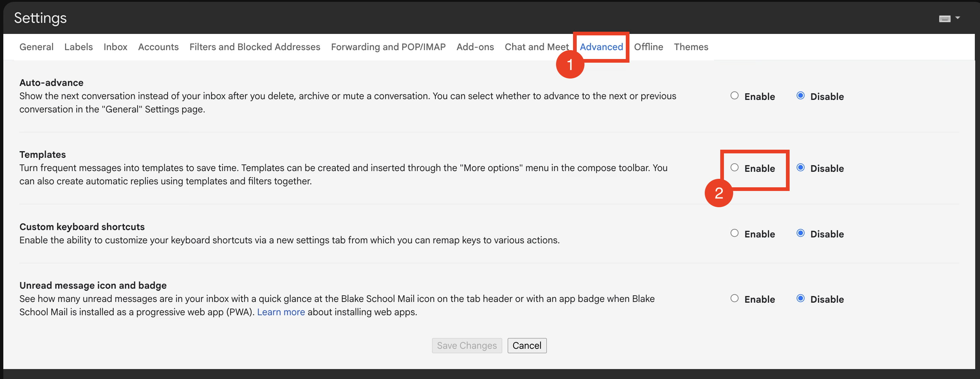Open the keyboard input tools icon
The height and width of the screenshot is (379, 980).
[945, 19]
